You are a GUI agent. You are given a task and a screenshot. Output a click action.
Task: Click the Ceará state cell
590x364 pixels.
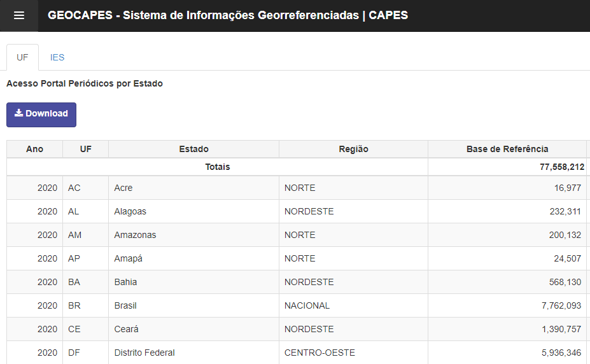(127, 329)
